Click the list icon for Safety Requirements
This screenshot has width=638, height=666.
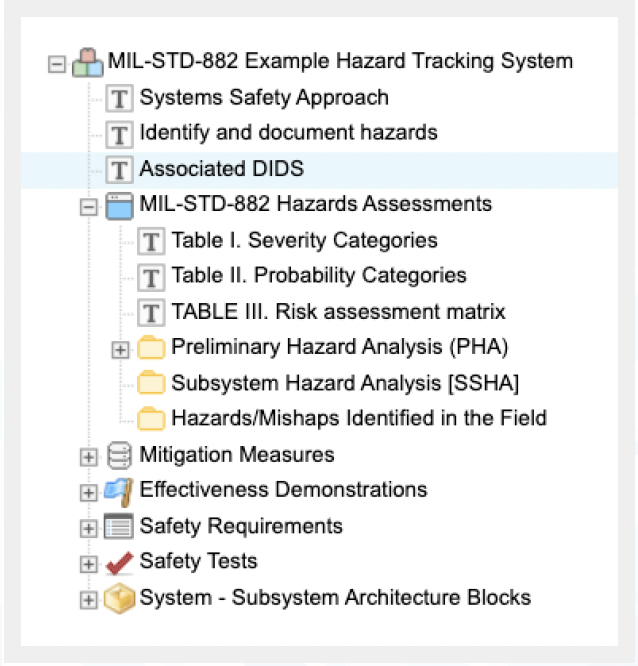click(119, 526)
